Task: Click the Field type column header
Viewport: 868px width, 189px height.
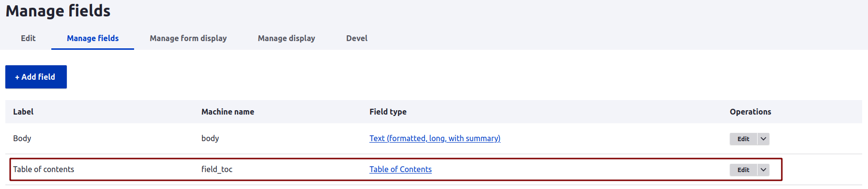Action: (x=388, y=112)
